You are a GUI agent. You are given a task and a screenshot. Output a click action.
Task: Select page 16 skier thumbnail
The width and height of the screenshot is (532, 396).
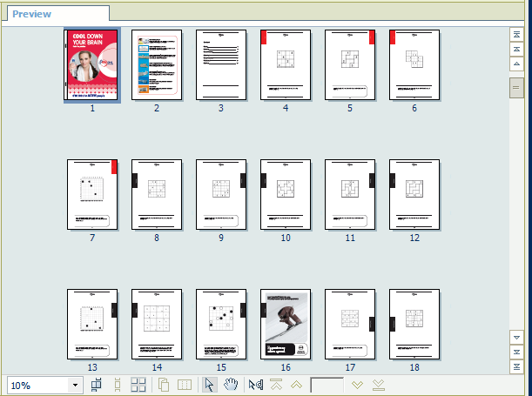coord(286,323)
